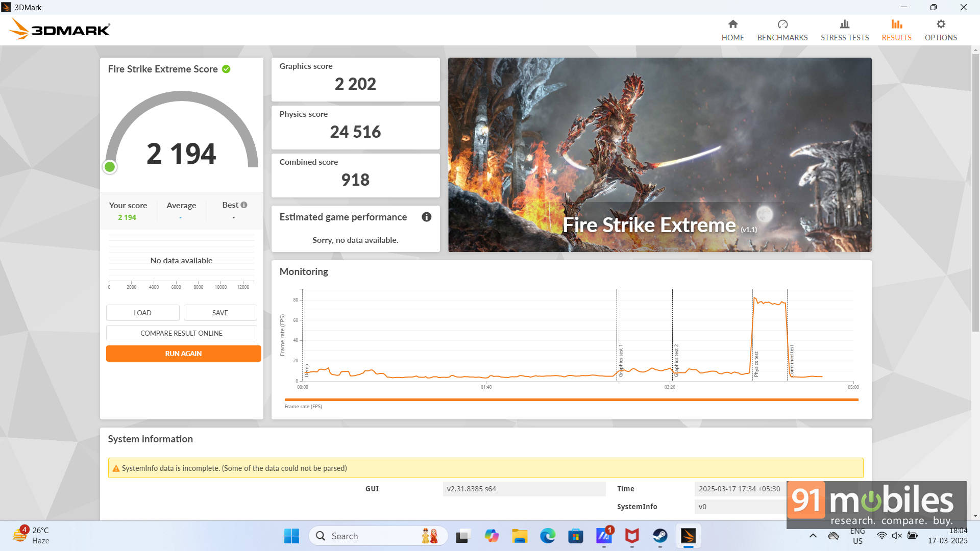The width and height of the screenshot is (980, 551).
Task: Click the Graphics test 1 marker in Monitoring
Action: (621, 361)
